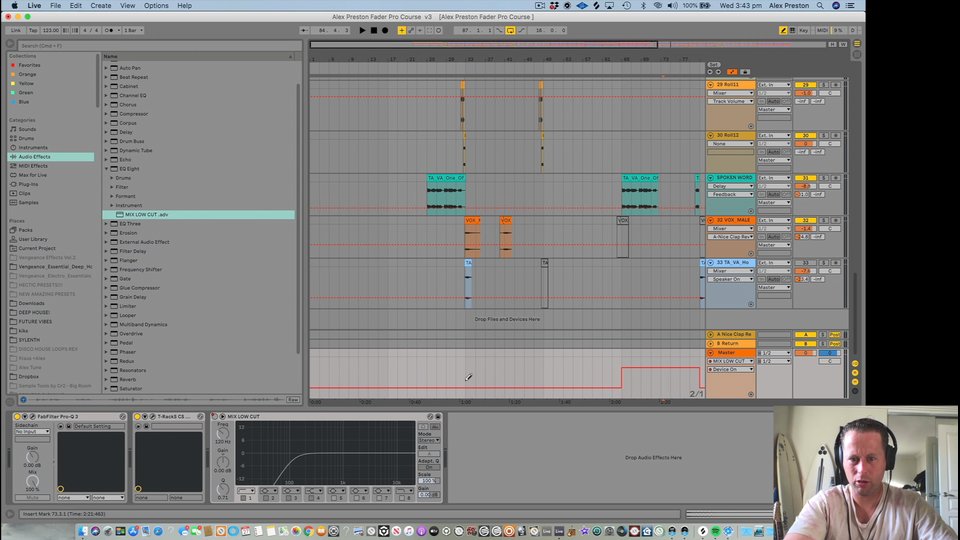Toggle Automation Mode button above track headers
960x540 pixels.
pos(732,72)
